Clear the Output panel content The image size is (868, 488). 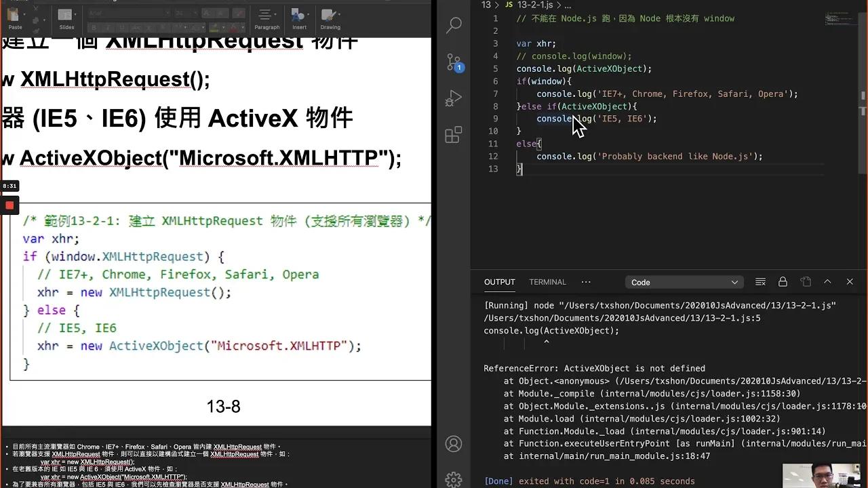point(760,281)
